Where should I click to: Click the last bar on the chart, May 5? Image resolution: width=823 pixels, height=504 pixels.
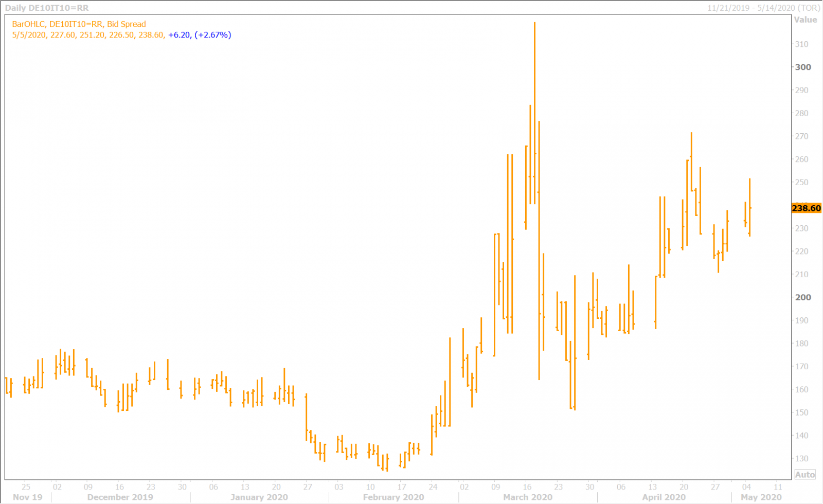749,208
